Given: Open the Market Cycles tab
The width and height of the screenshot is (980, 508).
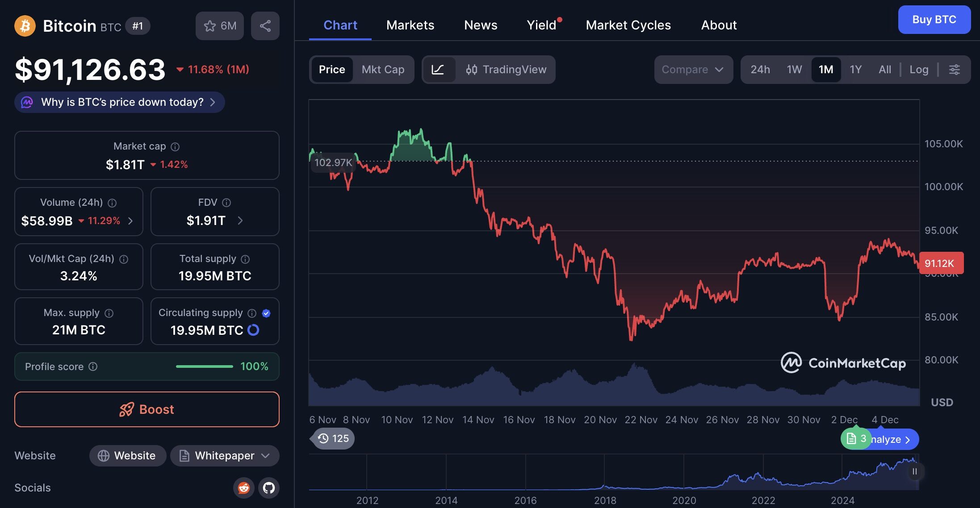Looking at the screenshot, I should point(628,25).
